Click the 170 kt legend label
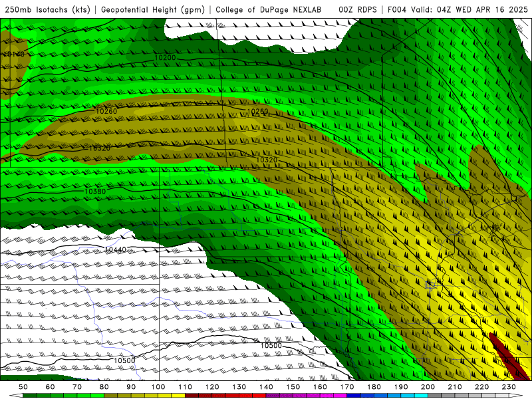 pos(347,387)
